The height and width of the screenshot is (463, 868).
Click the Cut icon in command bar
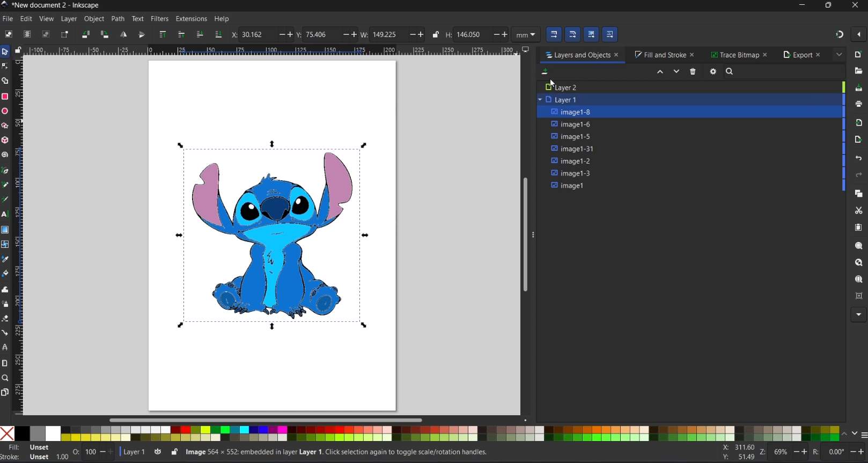coord(858,211)
